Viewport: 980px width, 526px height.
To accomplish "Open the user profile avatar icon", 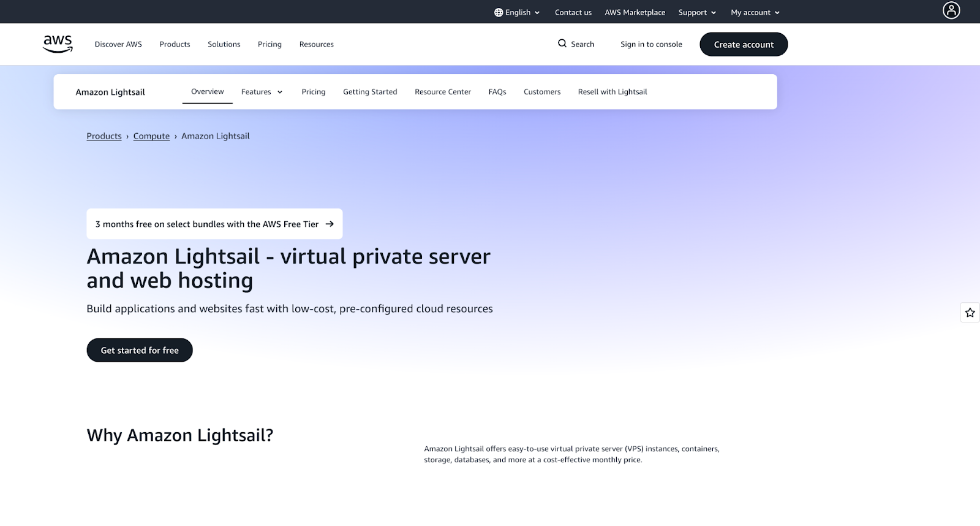I will 951,10.
